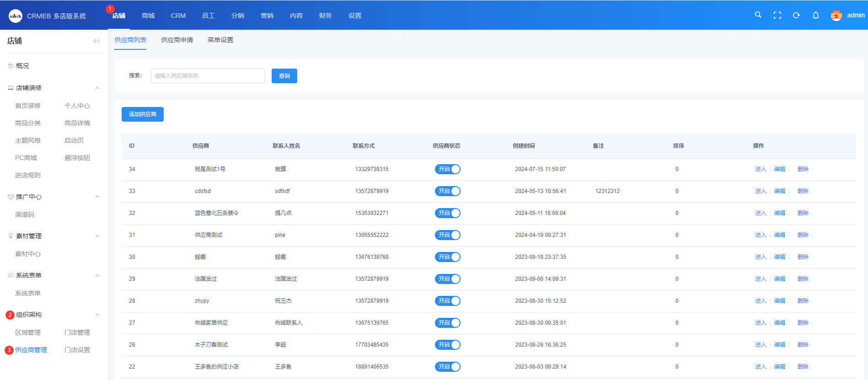
Task: Open the notification bell
Action: pos(815,15)
